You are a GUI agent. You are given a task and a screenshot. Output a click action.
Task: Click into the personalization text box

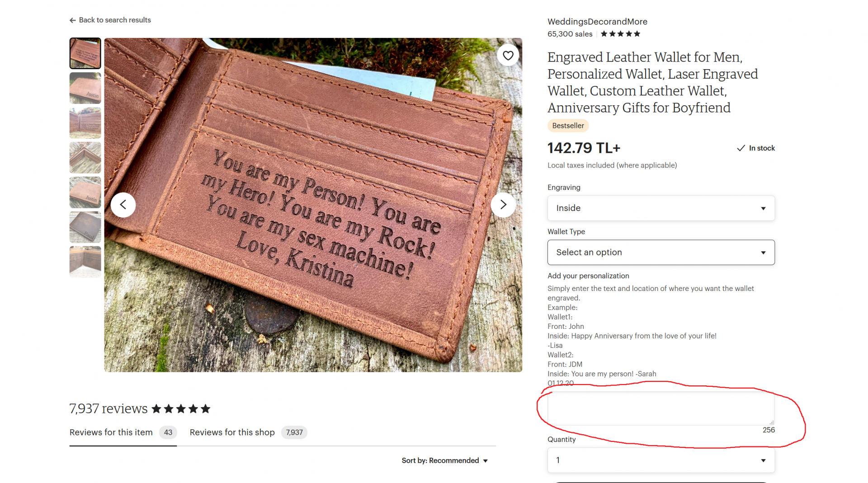(661, 408)
